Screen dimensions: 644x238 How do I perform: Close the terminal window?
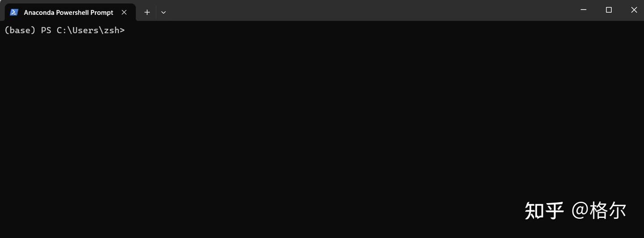tap(634, 10)
